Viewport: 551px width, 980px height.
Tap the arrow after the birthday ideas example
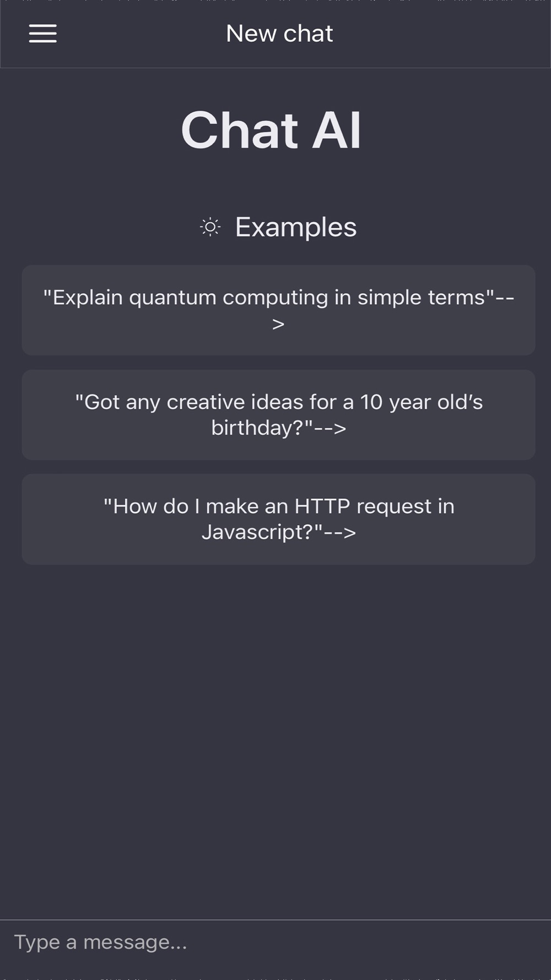tap(331, 428)
